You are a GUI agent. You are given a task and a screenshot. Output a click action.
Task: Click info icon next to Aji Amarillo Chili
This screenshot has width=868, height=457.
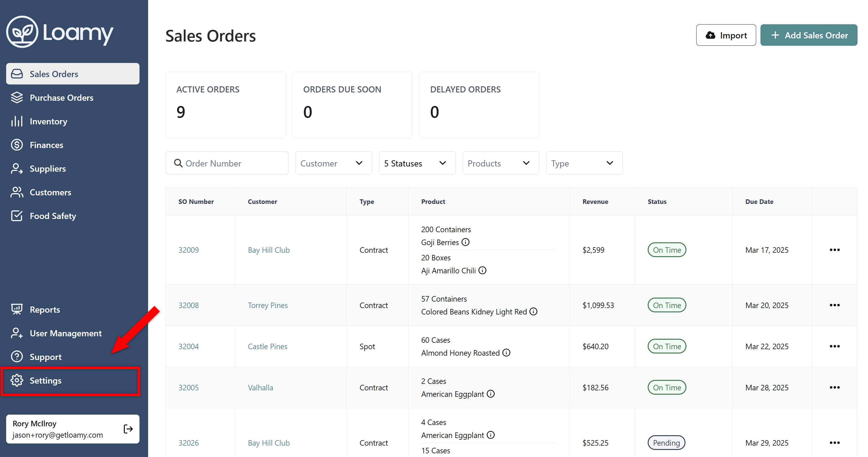tap(482, 271)
